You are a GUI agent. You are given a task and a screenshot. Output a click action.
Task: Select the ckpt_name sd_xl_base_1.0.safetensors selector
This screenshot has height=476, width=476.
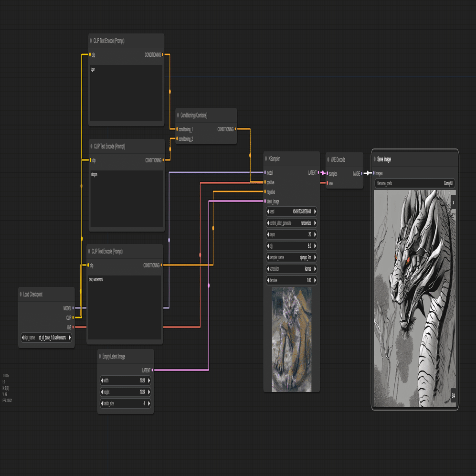[x=46, y=338]
